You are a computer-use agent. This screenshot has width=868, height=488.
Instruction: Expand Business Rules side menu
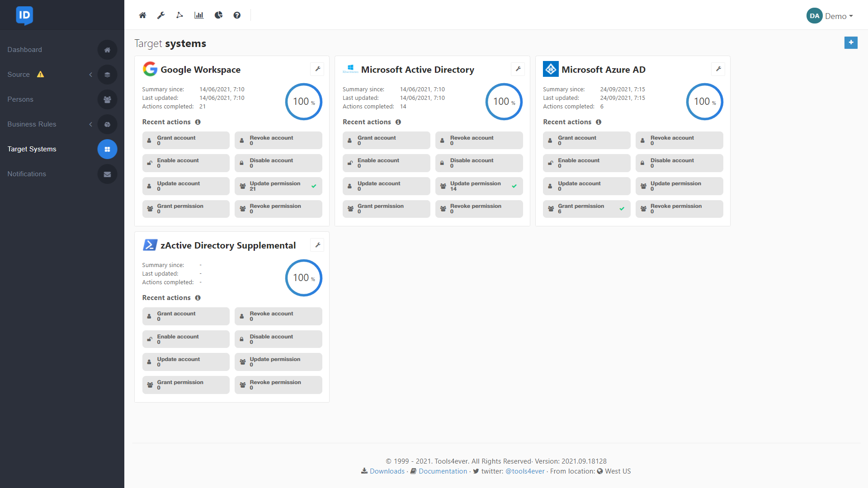tap(90, 124)
